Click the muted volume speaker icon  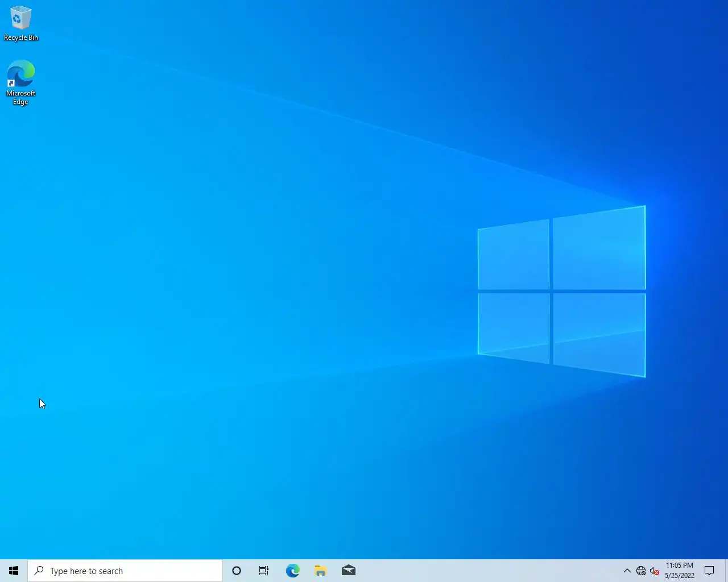click(x=655, y=571)
